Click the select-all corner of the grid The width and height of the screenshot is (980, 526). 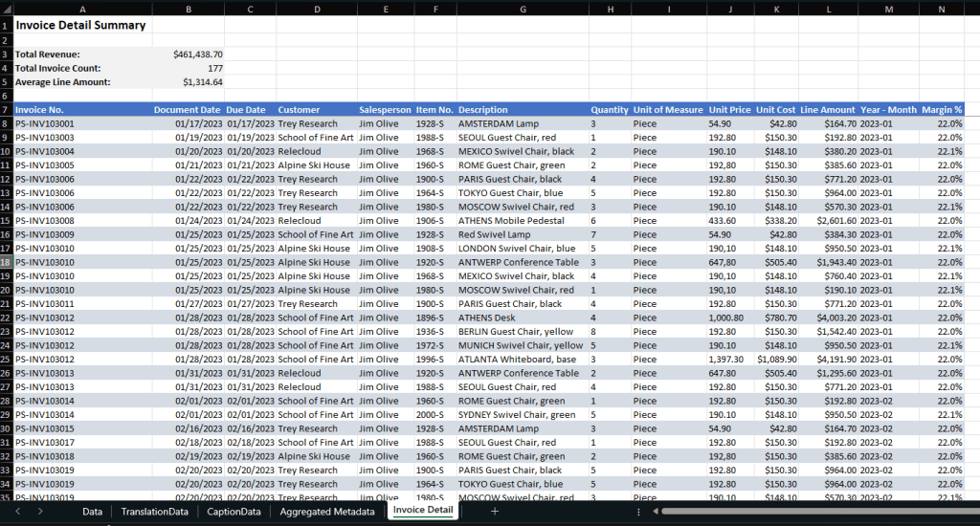click(x=6, y=9)
